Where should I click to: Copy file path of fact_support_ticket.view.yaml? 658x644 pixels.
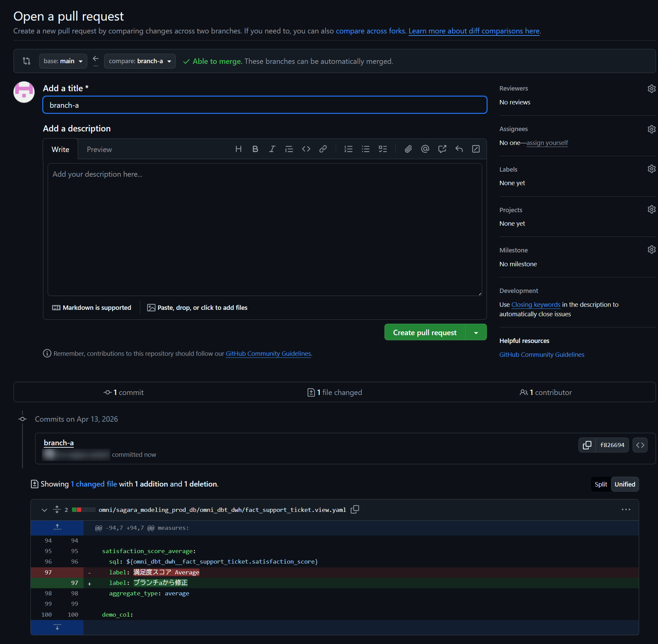tap(355, 510)
